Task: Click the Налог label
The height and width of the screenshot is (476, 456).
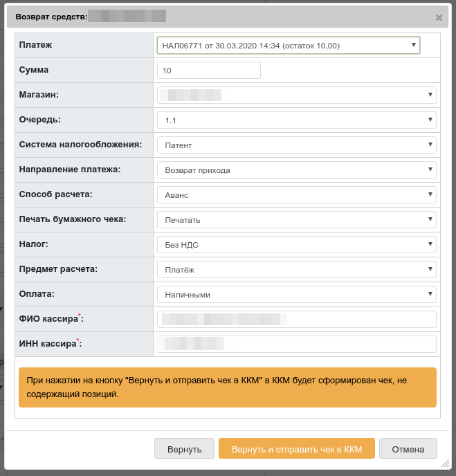Action: point(34,244)
